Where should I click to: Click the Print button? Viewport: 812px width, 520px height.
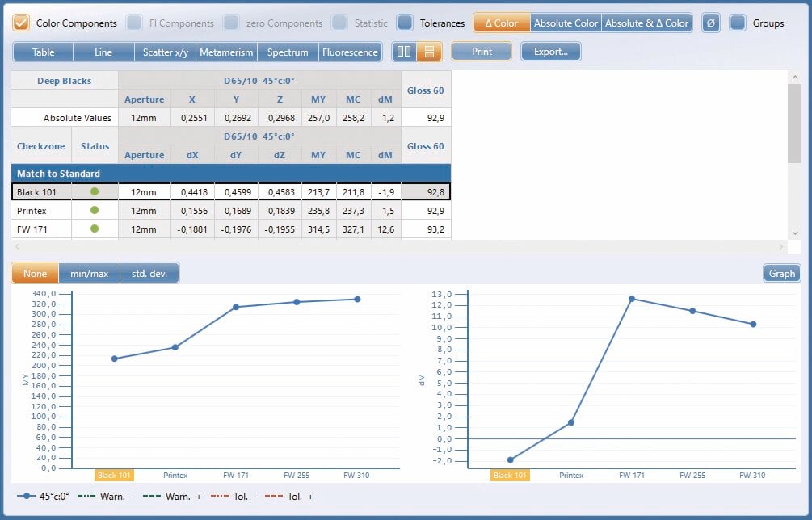482,52
